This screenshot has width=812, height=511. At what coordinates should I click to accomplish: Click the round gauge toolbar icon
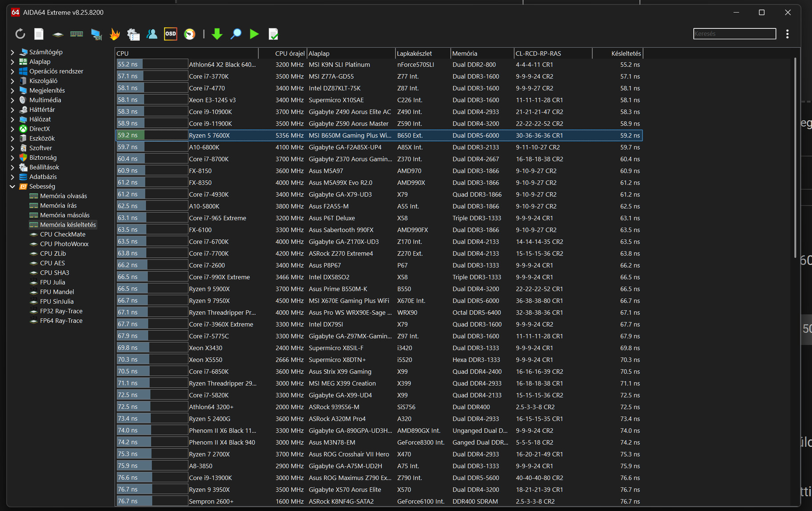point(189,34)
